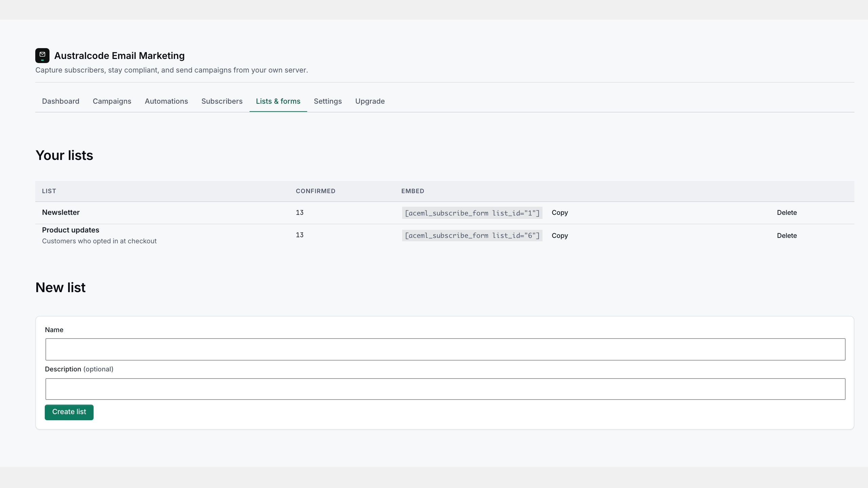Delete the Product updates list
Screen dimensions: 868x488
pyautogui.click(x=787, y=236)
